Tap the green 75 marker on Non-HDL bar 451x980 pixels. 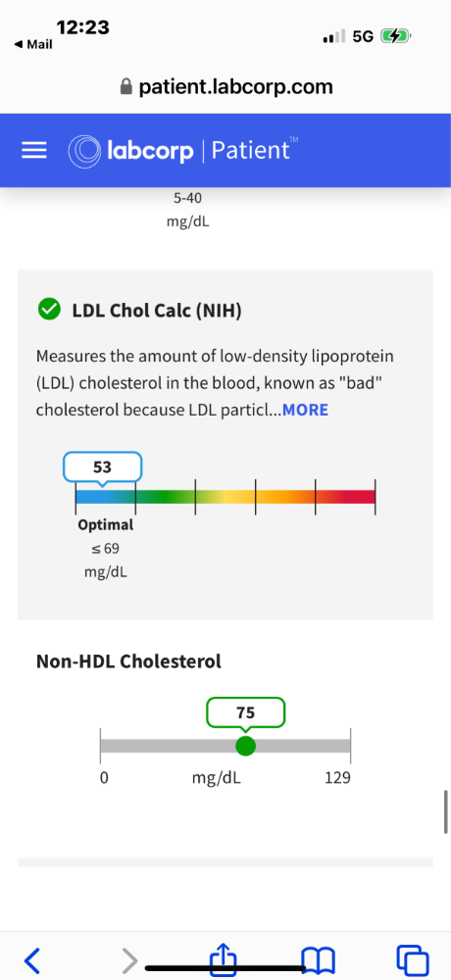pos(246,746)
